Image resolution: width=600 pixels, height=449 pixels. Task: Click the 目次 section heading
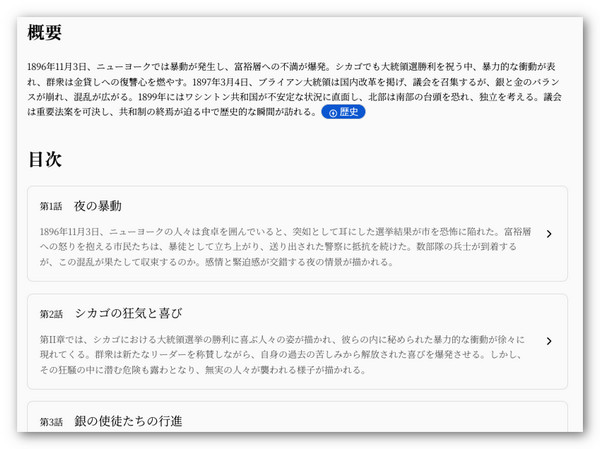click(x=45, y=159)
